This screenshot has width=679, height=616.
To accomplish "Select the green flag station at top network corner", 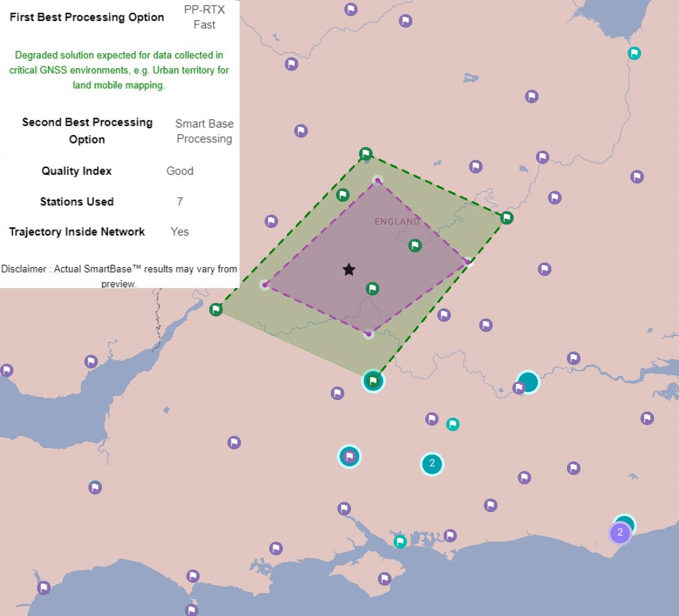I will (x=366, y=154).
